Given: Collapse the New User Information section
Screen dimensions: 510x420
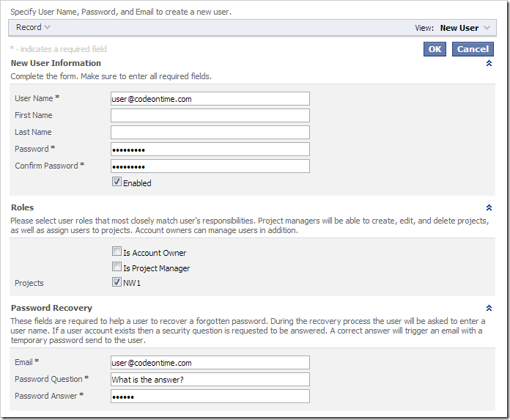Looking at the screenshot, I should (x=489, y=64).
